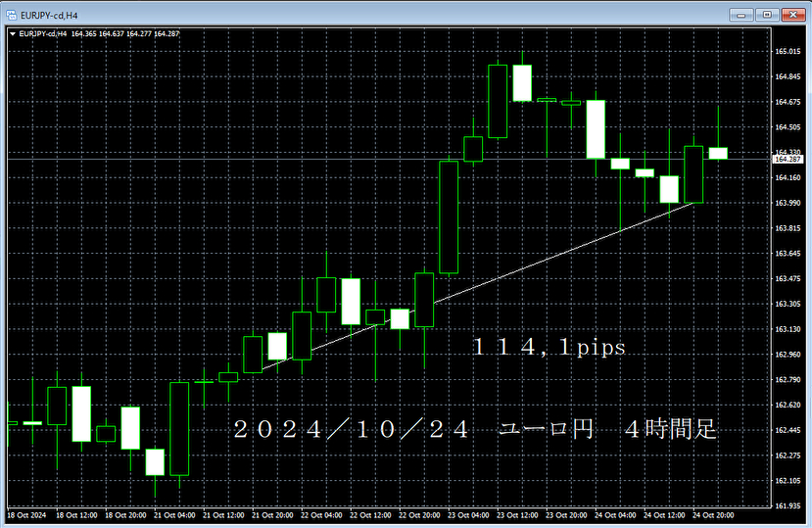812x528 pixels.
Task: Click the 164.160 price axis label
Action: click(788, 177)
